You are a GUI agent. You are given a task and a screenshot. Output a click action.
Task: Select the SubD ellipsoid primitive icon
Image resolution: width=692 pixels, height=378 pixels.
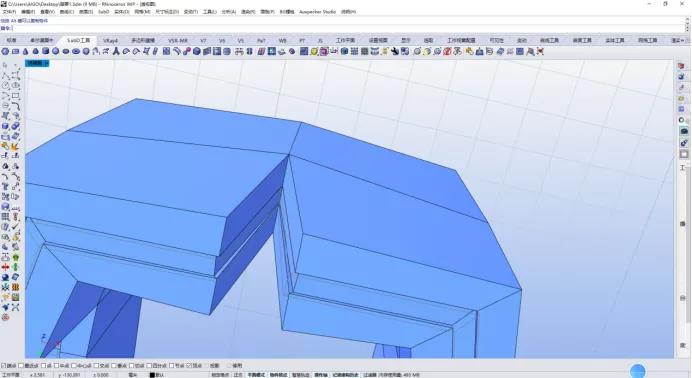pos(66,52)
